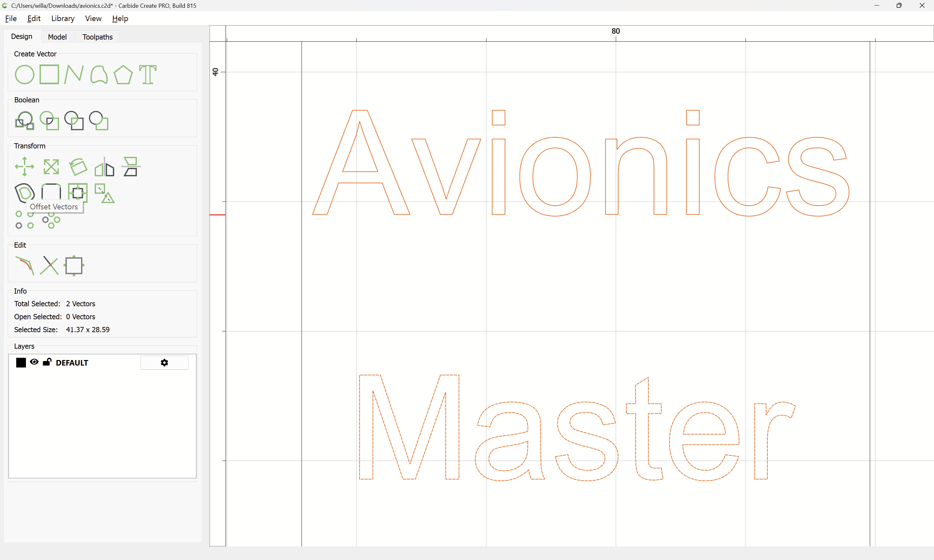Switch to the Design tab
This screenshot has width=934, height=560.
[x=21, y=36]
